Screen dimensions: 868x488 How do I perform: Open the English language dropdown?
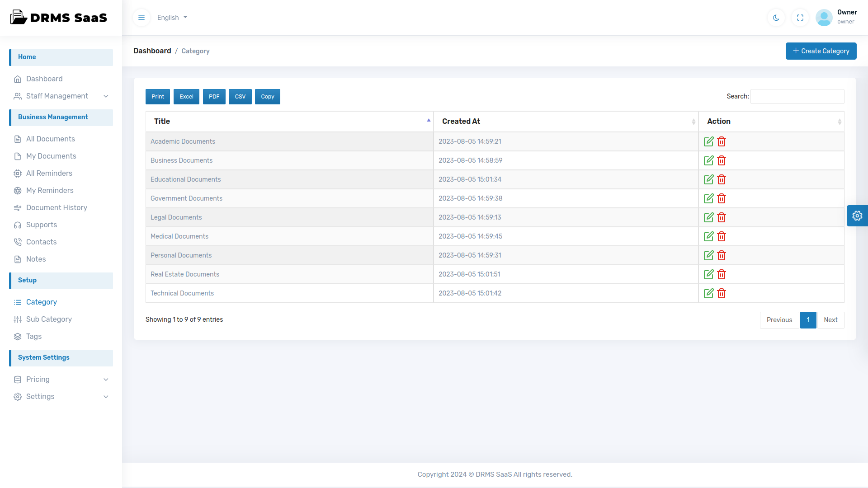(x=172, y=18)
